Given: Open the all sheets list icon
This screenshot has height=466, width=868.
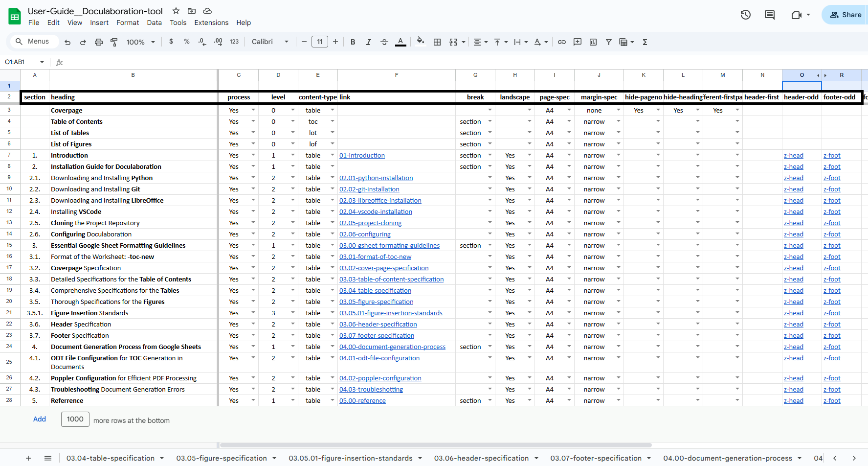Looking at the screenshot, I should click(x=48, y=458).
